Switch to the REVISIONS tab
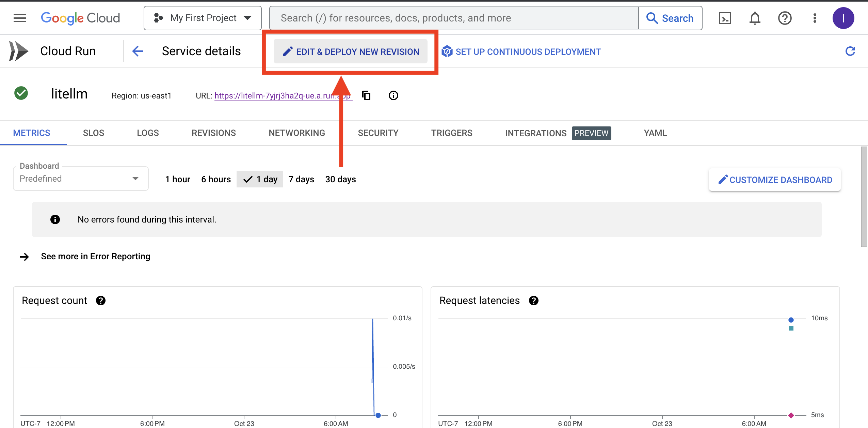Viewport: 868px width, 428px height. pyautogui.click(x=213, y=133)
